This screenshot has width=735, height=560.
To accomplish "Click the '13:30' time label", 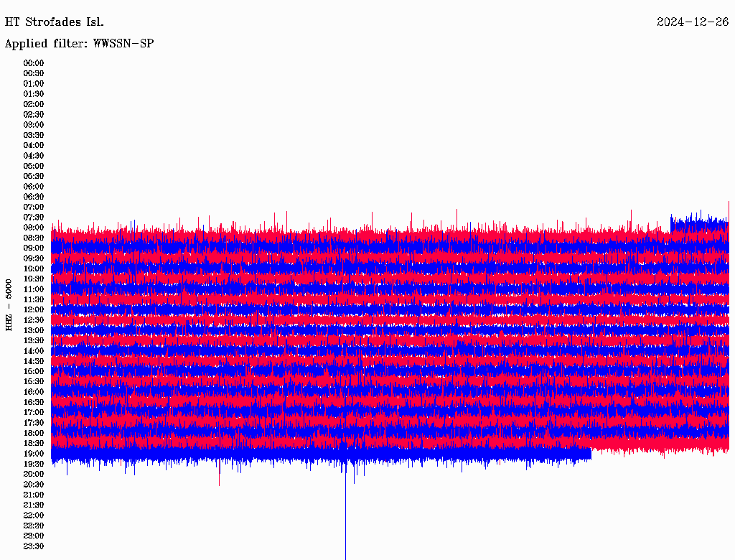I will click(34, 341).
